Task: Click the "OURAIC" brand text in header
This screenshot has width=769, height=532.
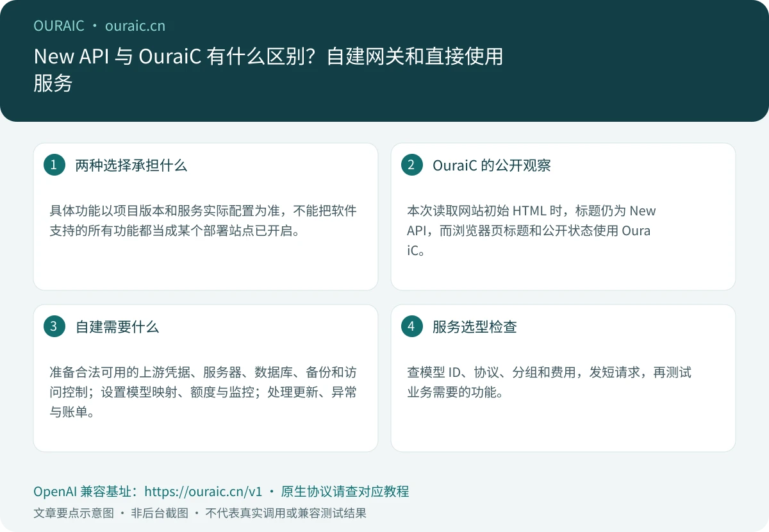Action: 59,26
